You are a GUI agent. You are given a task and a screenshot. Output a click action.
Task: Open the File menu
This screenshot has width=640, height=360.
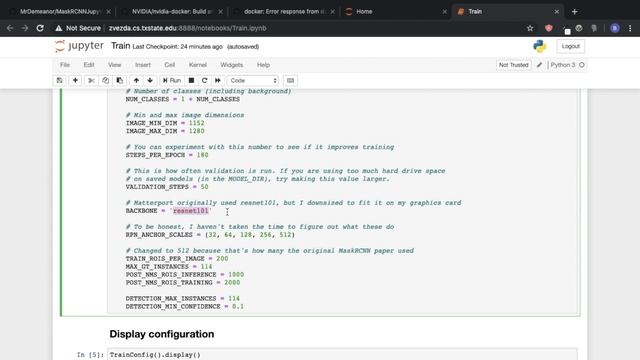(65, 65)
